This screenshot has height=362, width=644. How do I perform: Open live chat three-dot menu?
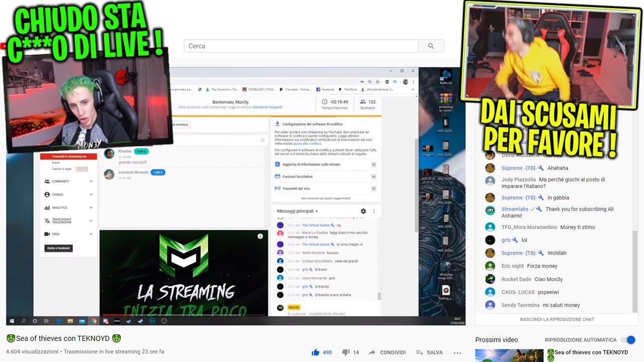click(374, 211)
